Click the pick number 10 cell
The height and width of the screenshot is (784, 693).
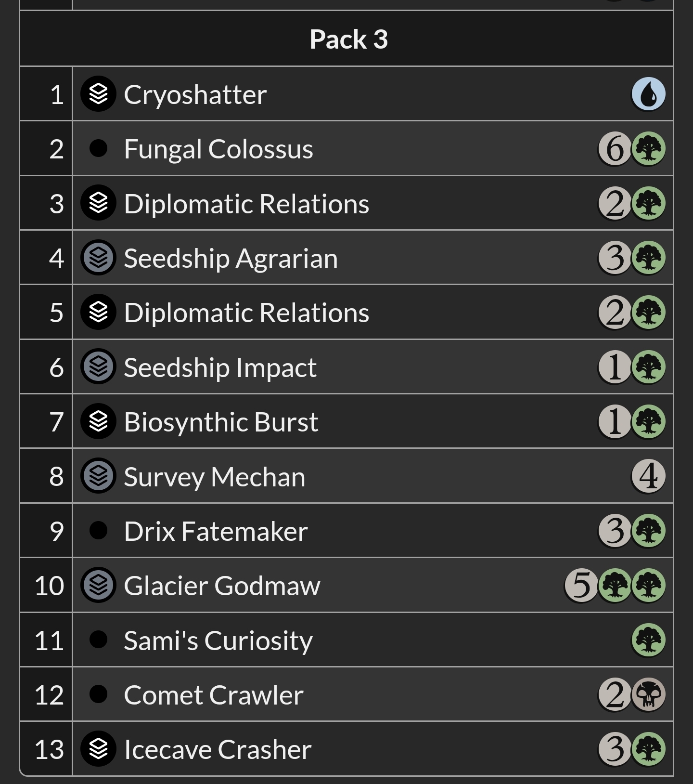coord(46,585)
